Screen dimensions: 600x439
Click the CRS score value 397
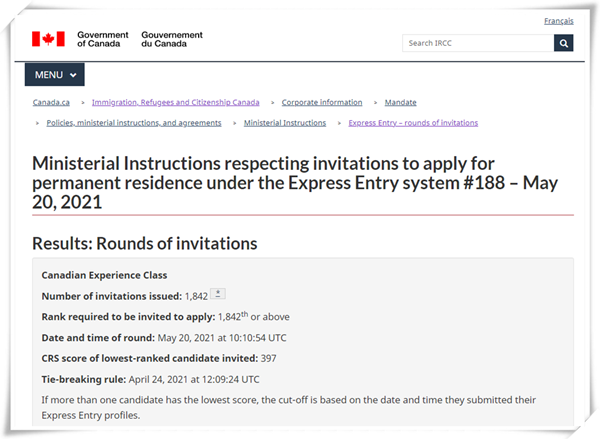click(269, 358)
